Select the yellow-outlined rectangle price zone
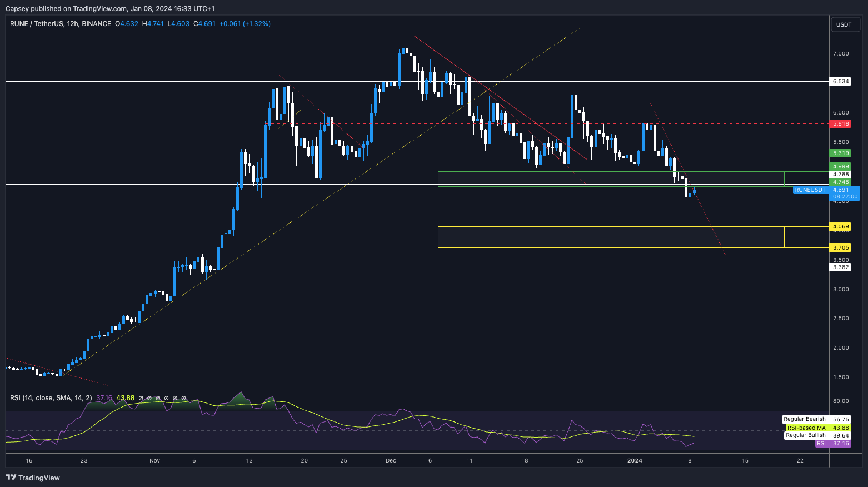Image resolution: width=868 pixels, height=487 pixels. (x=611, y=237)
